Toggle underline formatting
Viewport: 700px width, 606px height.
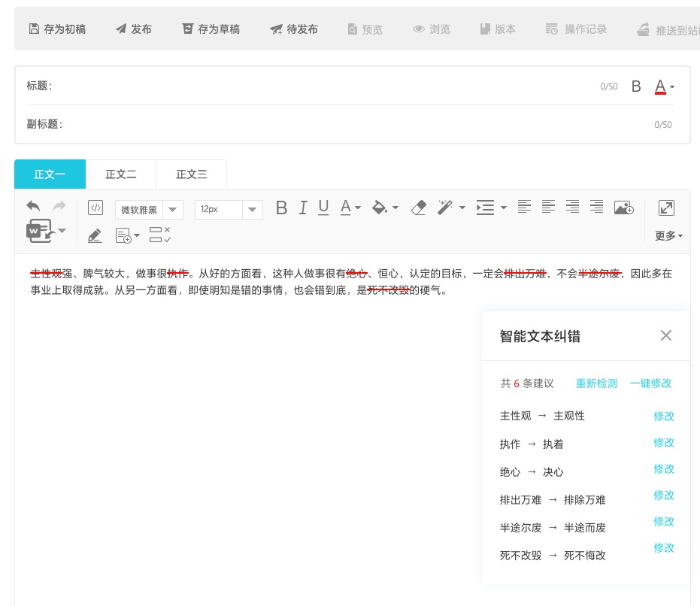(x=323, y=208)
